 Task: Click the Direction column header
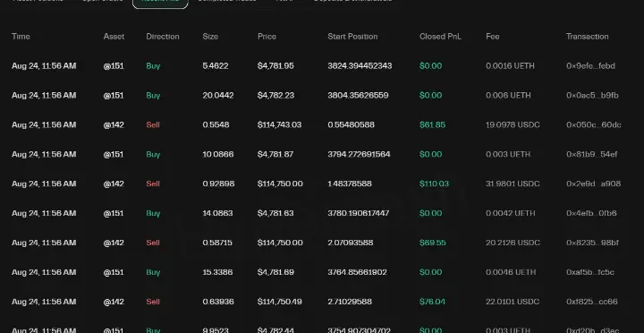pos(163,37)
